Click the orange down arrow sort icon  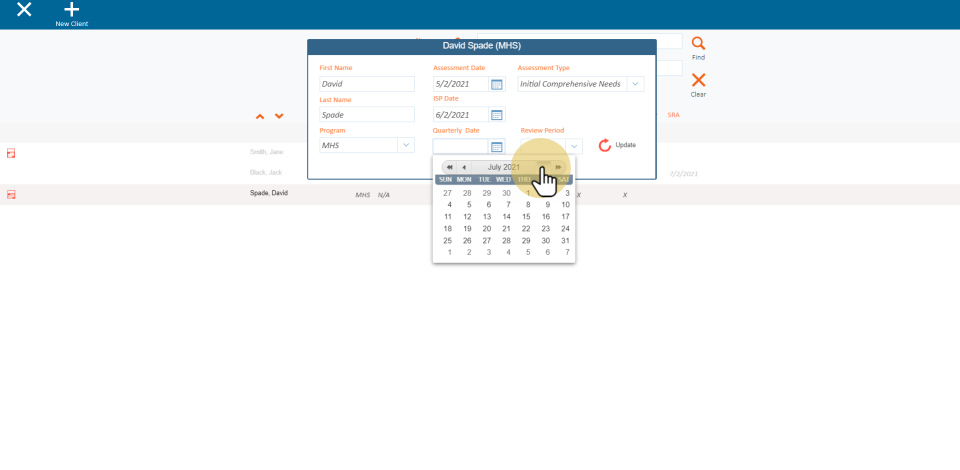point(279,116)
